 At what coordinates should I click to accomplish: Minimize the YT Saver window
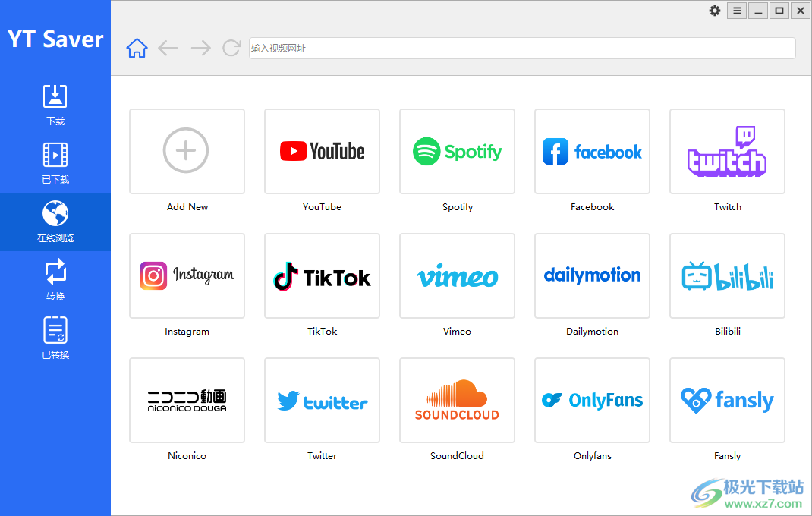point(758,11)
